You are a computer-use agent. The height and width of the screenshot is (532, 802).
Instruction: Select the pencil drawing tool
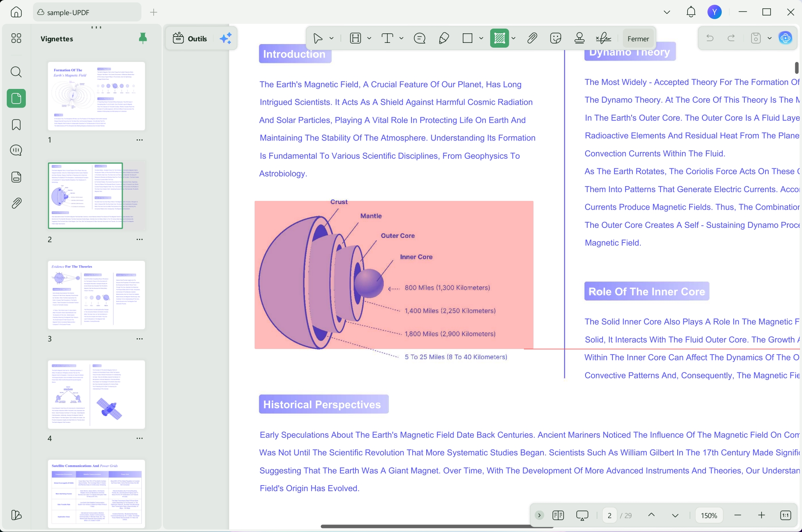[x=444, y=38]
